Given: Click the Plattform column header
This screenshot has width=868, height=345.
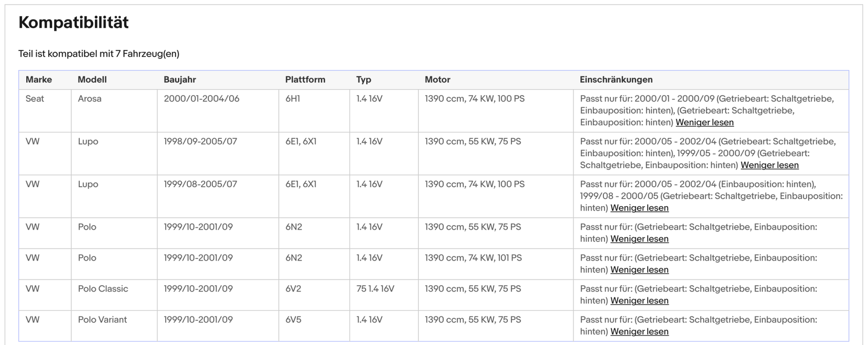Looking at the screenshot, I should [x=305, y=79].
